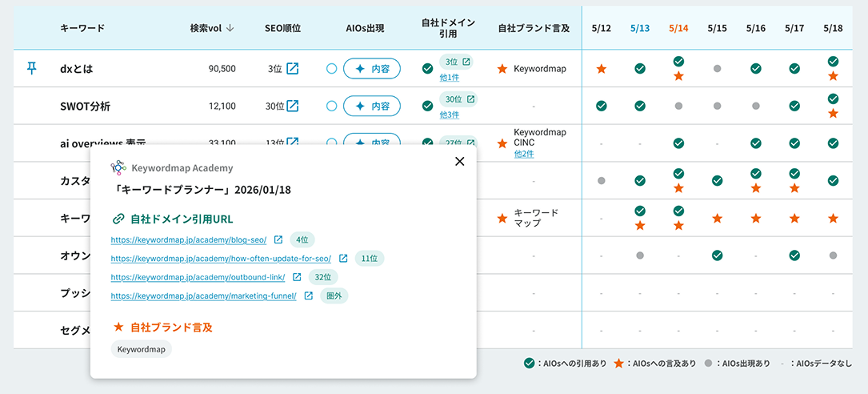Click external icon in dxとは 3位 citation badge
868x394 pixels.
point(467,62)
